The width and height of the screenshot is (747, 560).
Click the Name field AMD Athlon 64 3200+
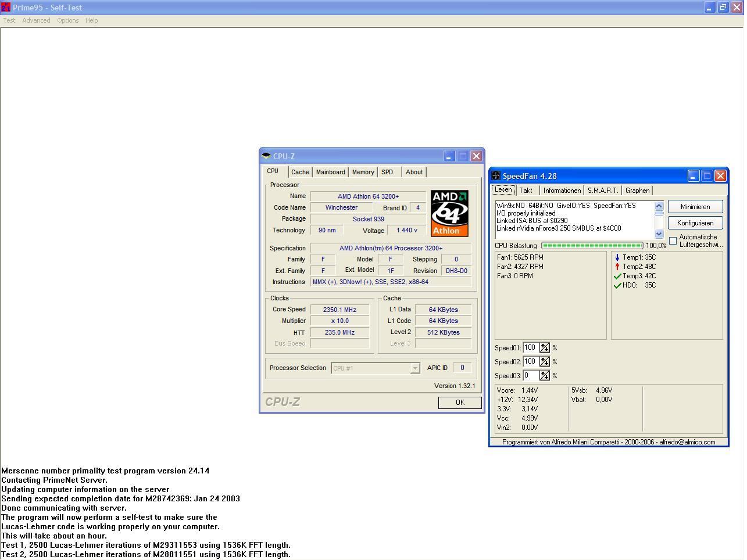pos(368,196)
